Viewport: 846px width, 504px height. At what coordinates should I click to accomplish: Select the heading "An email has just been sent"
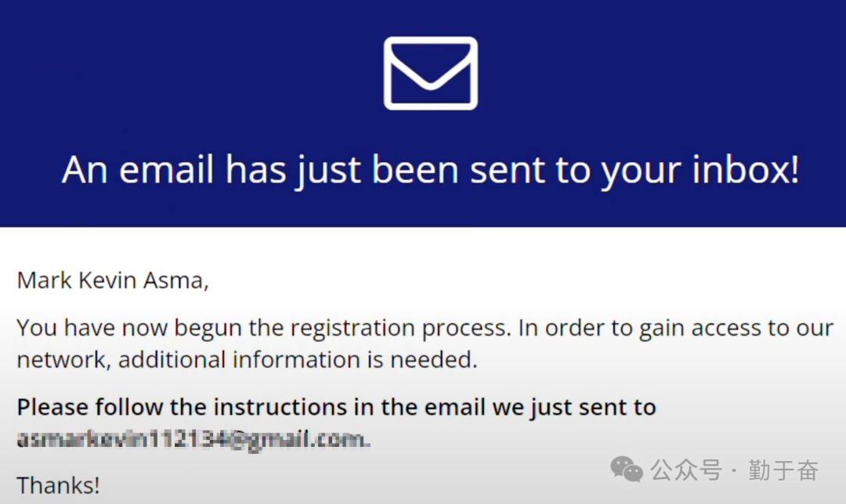(430, 170)
